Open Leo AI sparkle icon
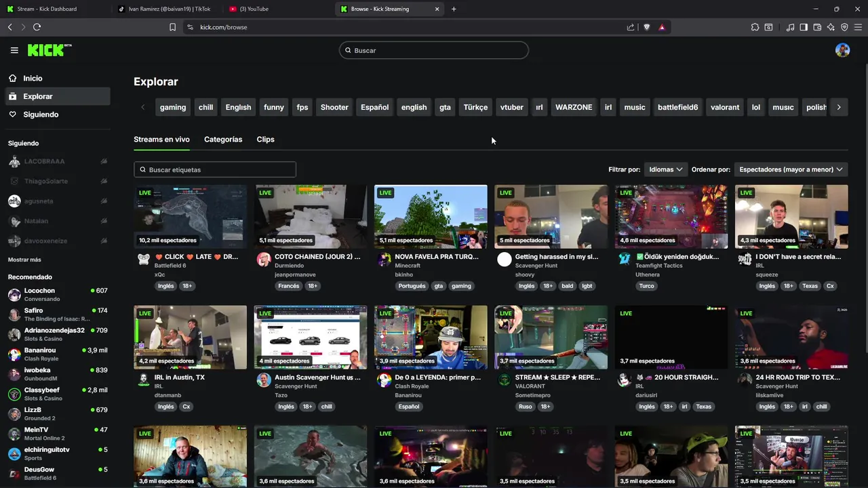Screen dimensions: 868x488 [831, 27]
